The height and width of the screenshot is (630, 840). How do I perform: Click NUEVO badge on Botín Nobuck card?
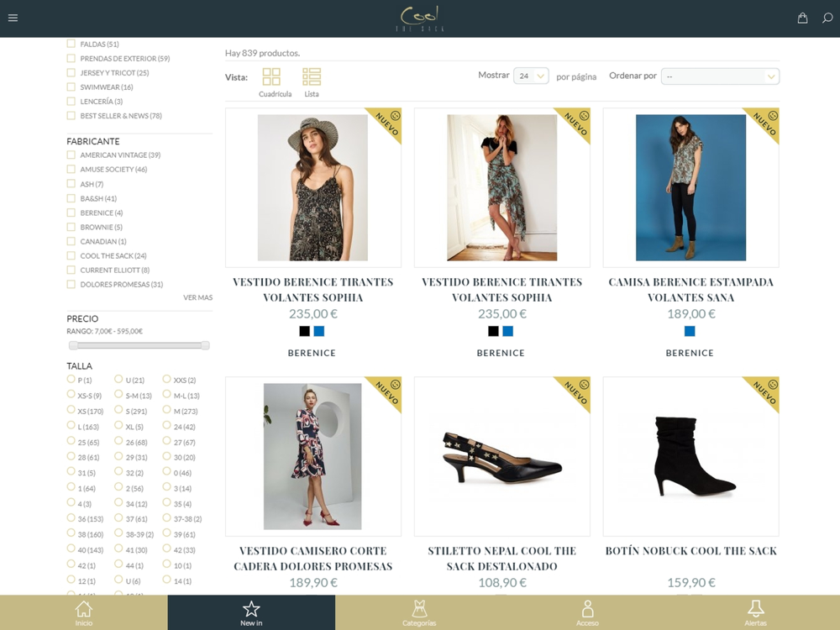pos(764,392)
